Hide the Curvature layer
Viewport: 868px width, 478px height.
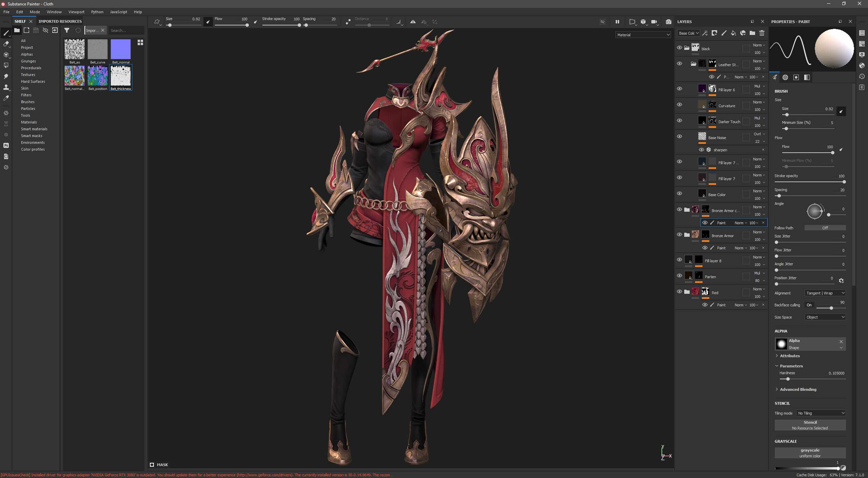click(x=679, y=104)
